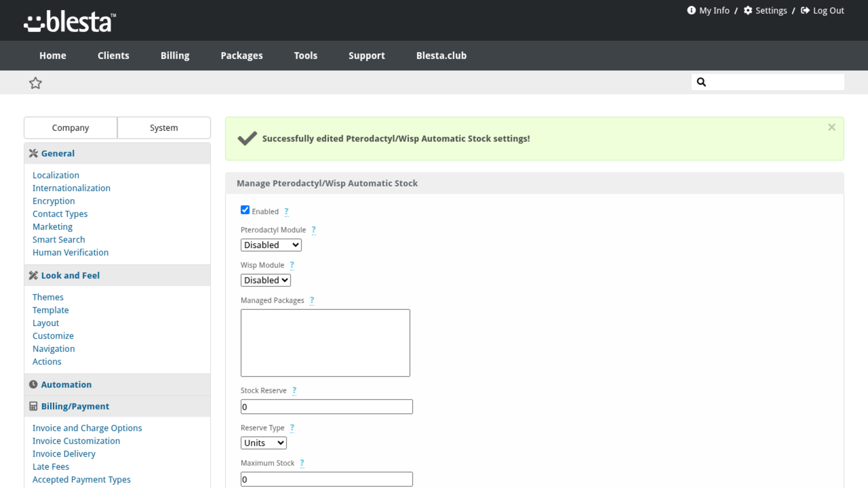This screenshot has width=868, height=488.
Task: Open the Home menu
Action: [x=53, y=56]
